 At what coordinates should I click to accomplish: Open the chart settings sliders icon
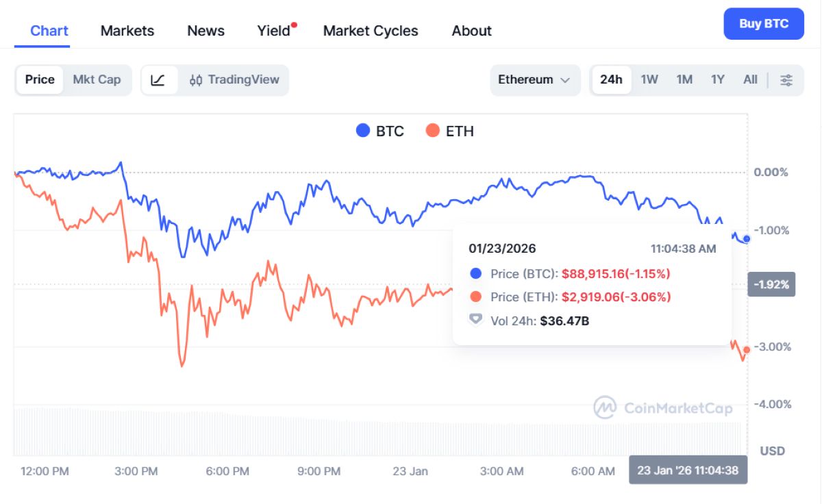786,79
